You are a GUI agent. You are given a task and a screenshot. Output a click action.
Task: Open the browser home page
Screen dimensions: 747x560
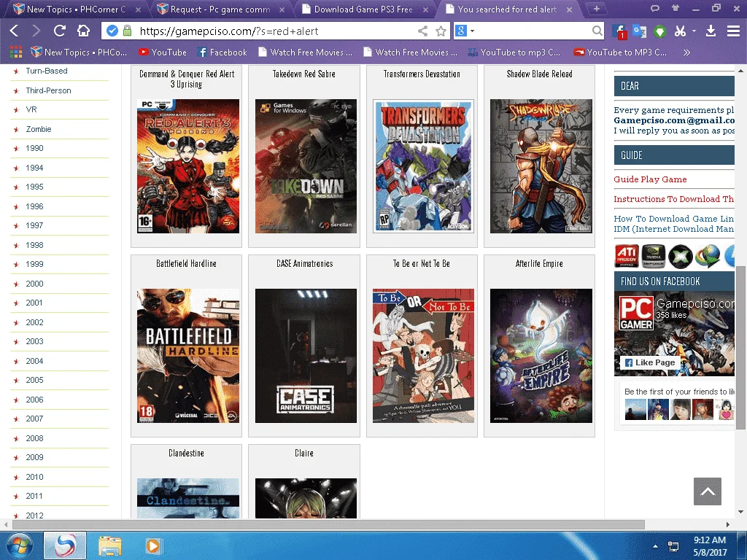83,31
